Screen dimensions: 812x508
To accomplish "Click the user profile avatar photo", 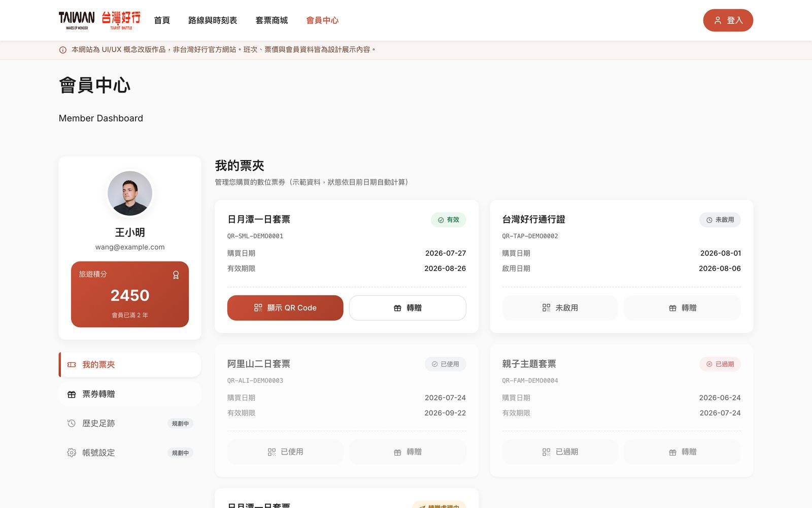I will (130, 193).
